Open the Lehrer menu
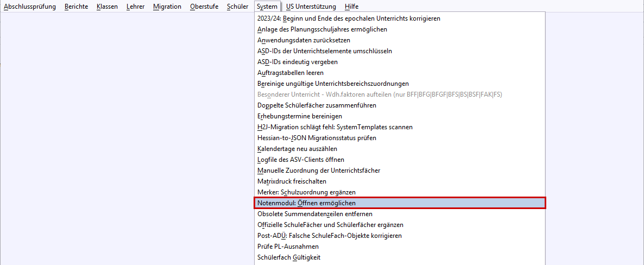This screenshot has height=265, width=644. [x=136, y=7]
